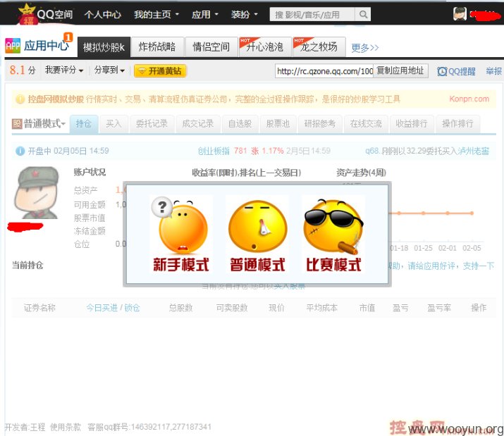Click the user avatar in top bar
This screenshot has height=436, width=504.
(x=460, y=14)
